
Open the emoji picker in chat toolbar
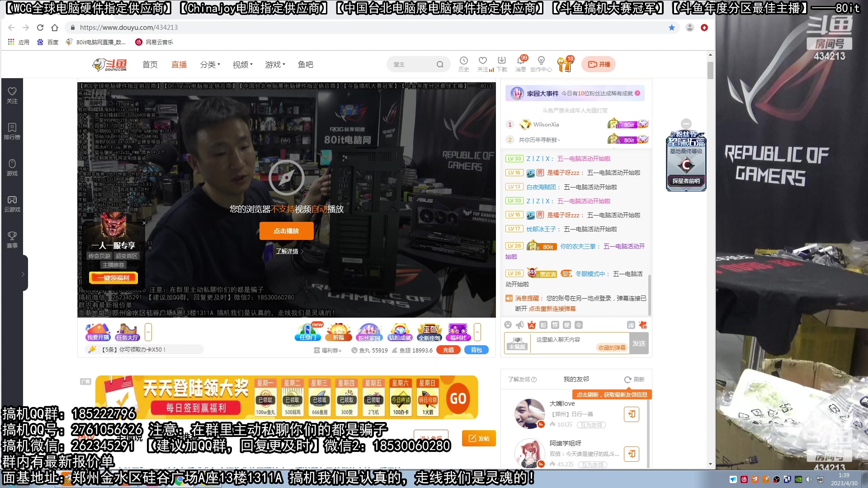(x=508, y=325)
